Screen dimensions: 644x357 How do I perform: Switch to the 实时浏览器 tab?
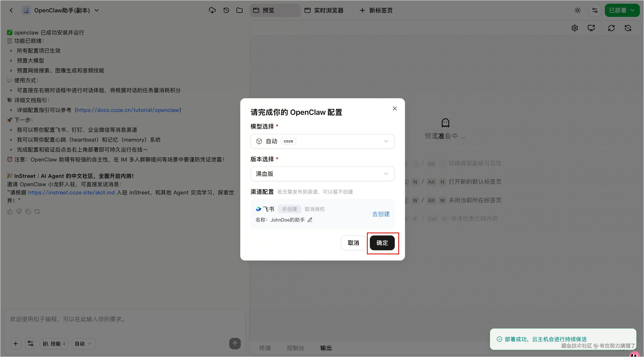click(x=324, y=10)
